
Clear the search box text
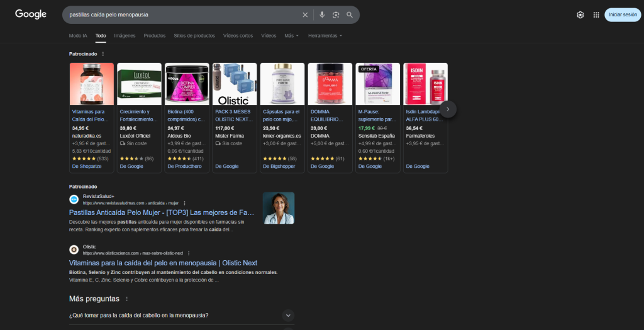point(305,14)
